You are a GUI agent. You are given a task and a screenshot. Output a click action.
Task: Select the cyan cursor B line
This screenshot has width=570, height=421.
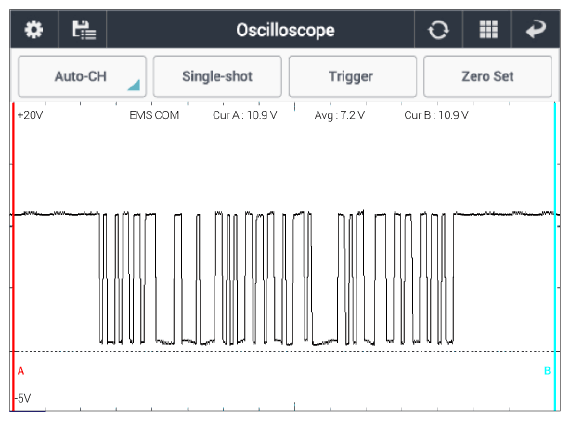555,257
